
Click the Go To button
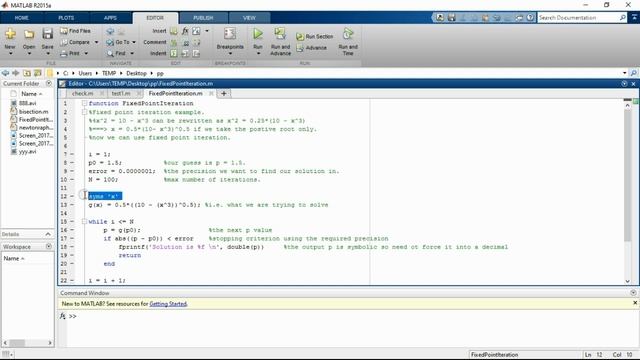click(118, 42)
